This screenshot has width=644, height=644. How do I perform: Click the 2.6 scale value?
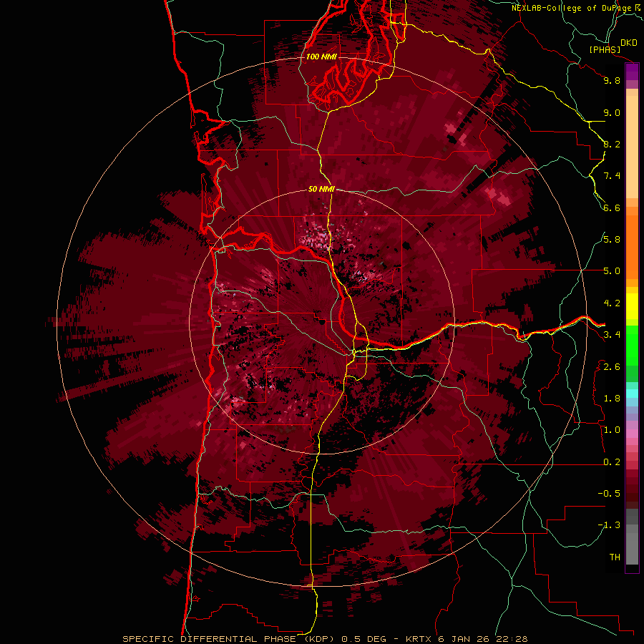[x=612, y=367]
